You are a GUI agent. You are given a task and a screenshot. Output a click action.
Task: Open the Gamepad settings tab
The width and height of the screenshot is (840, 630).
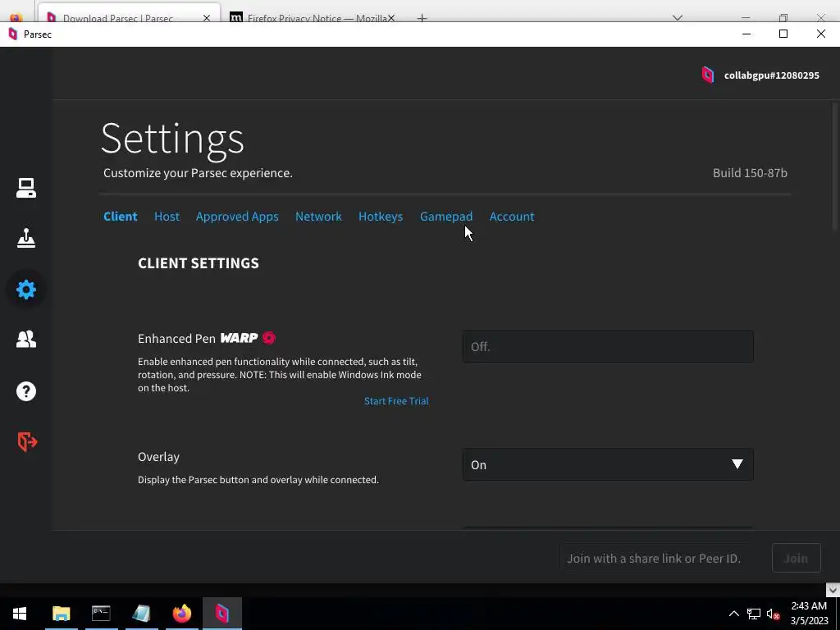445,217
